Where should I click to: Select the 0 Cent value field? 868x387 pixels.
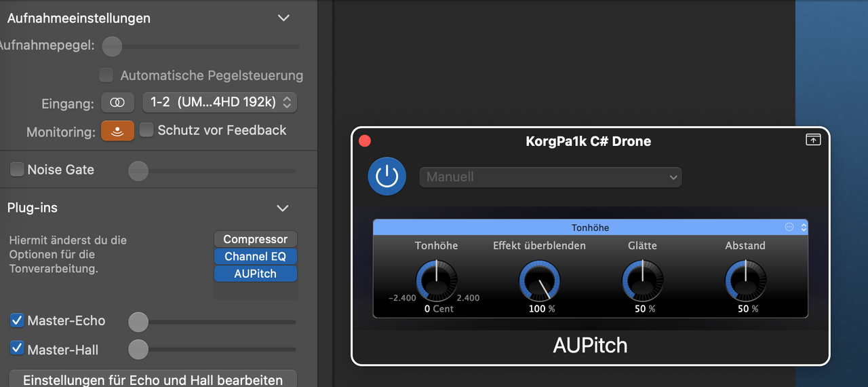439,309
